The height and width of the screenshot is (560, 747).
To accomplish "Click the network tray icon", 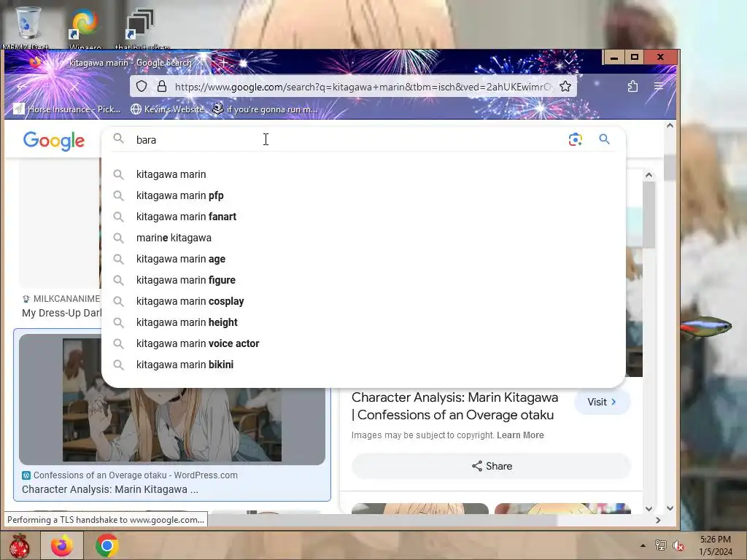I will click(661, 545).
